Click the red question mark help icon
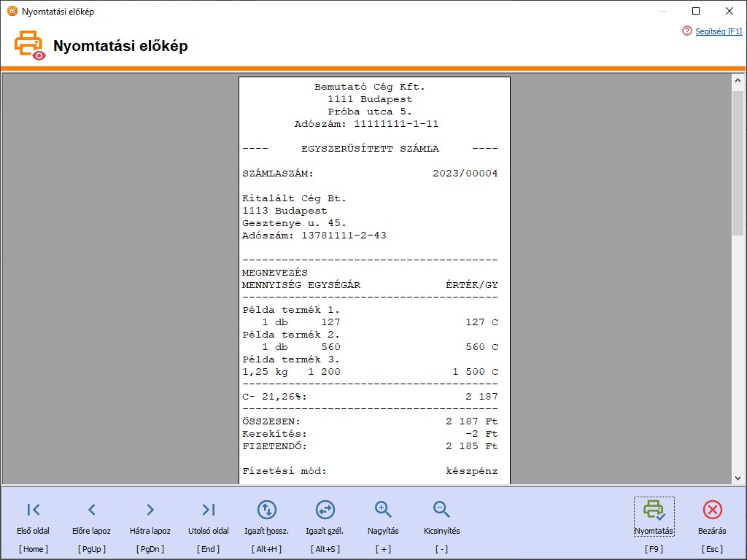Screen dimensions: 747x560 (x=686, y=31)
